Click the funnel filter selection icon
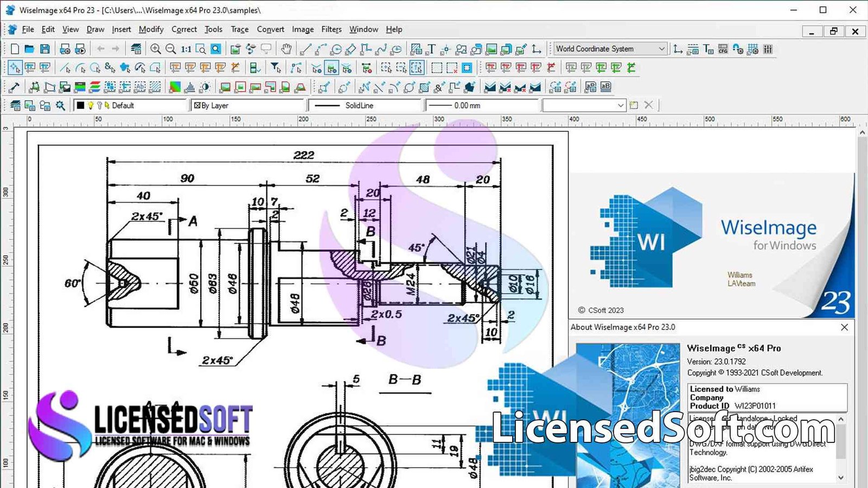Screen dimensions: 868x488 pyautogui.click(x=276, y=68)
